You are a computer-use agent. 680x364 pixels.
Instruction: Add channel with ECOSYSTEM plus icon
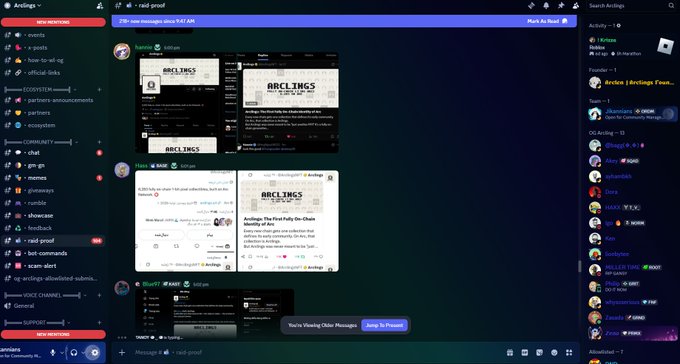(99, 90)
